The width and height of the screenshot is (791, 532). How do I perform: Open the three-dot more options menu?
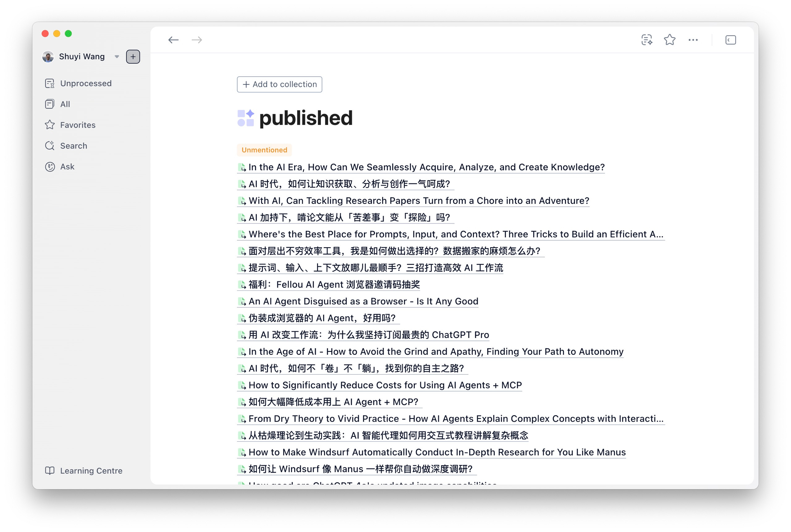pos(693,40)
